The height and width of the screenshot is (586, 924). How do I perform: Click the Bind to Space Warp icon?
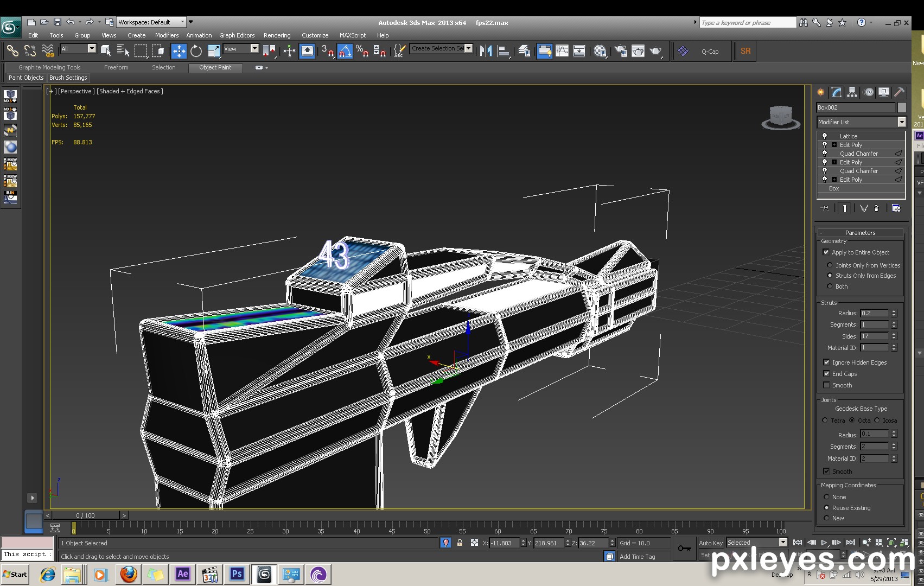(48, 51)
